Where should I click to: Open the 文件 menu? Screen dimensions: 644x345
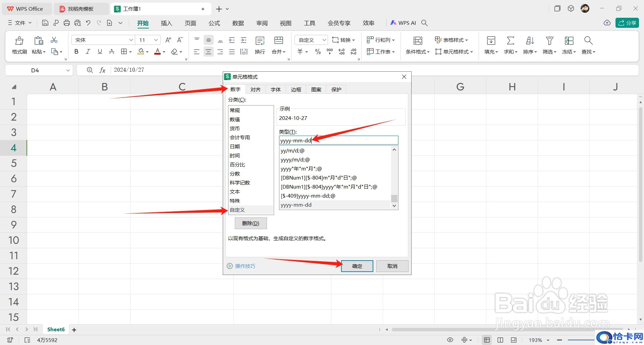(20, 23)
